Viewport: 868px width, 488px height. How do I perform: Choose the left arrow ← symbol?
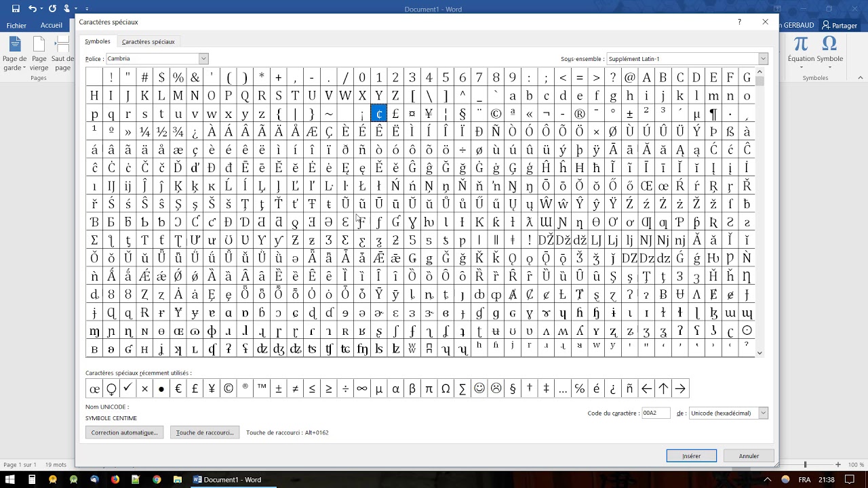click(646, 388)
